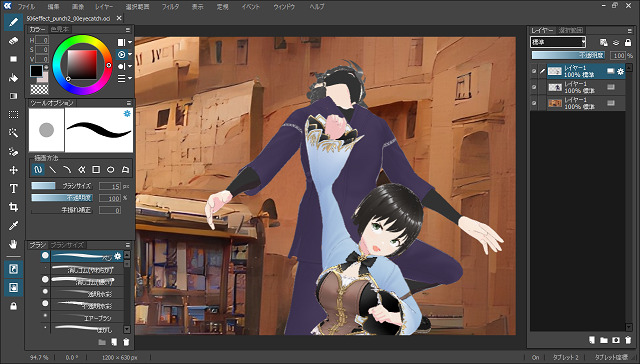This screenshot has height=364, width=640.
Task: Select the Crop tool
Action: (x=13, y=207)
